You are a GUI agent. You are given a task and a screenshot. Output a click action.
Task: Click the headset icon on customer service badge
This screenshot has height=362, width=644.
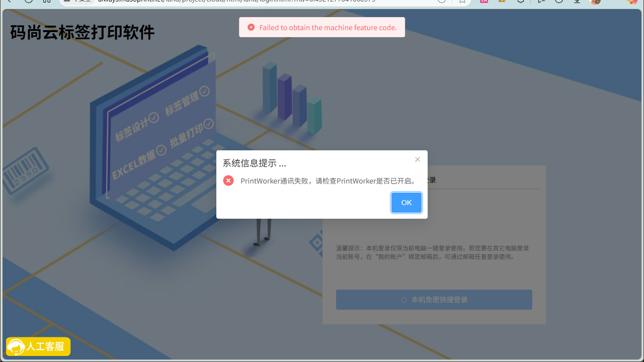click(x=16, y=347)
